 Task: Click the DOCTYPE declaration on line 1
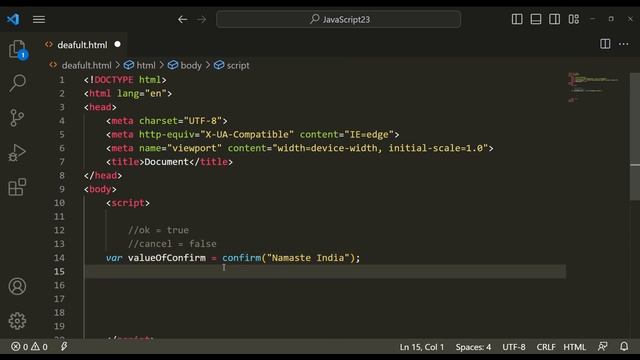click(x=125, y=80)
